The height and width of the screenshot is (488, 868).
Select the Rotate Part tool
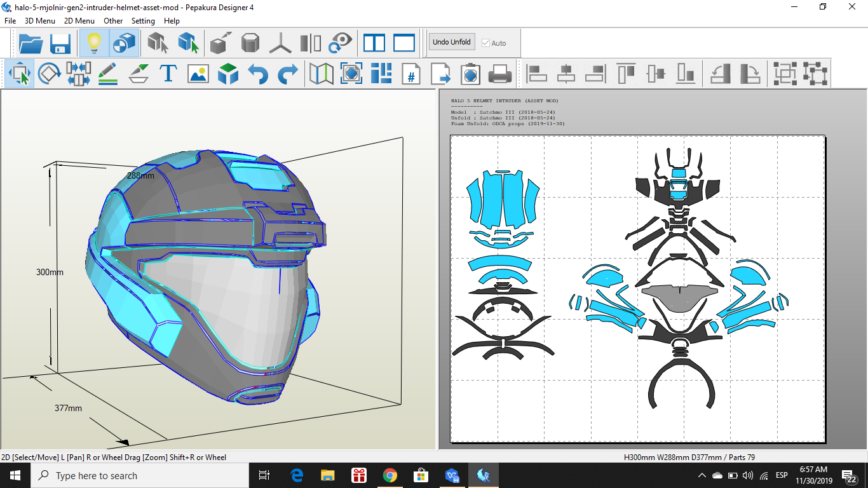(x=49, y=74)
